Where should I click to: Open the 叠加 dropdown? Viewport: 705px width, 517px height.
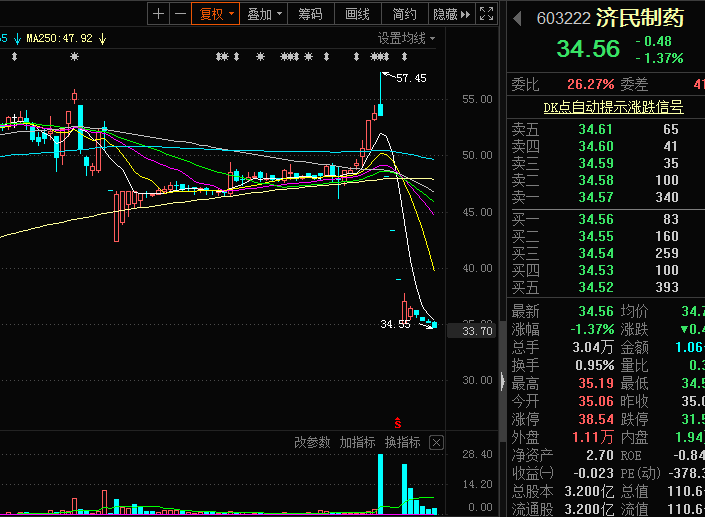tap(264, 14)
